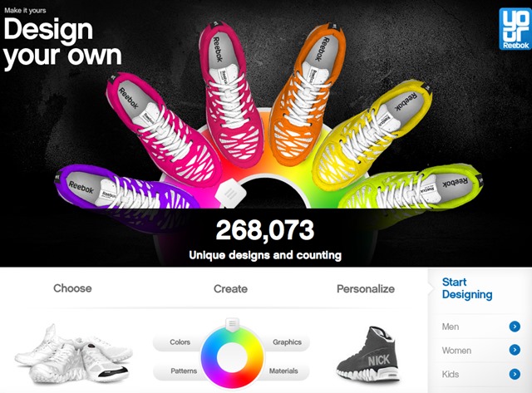The height and width of the screenshot is (393, 532).
Task: Click the rainbow color ring under Create
Action: point(232,358)
